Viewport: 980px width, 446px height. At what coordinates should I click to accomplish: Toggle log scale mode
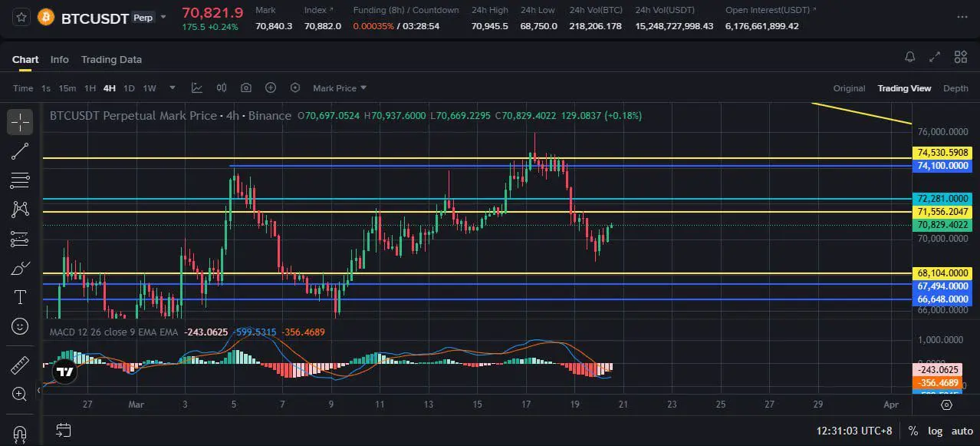(935, 431)
